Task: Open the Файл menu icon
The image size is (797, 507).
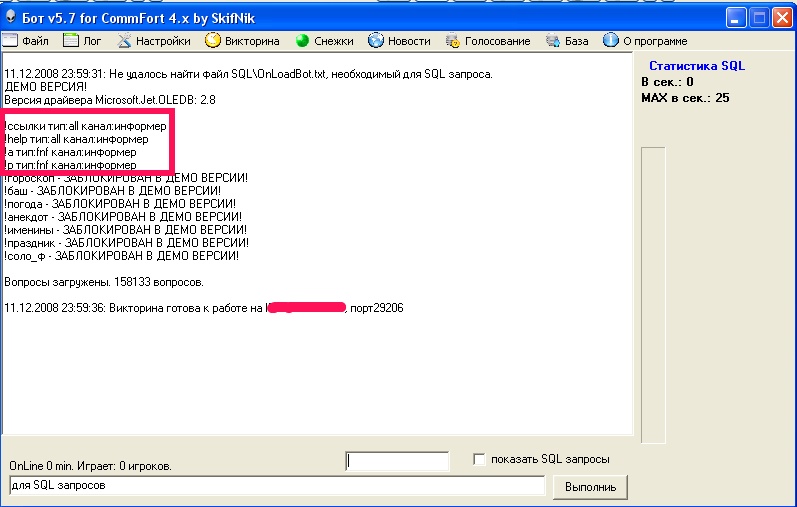Action: click(x=9, y=41)
